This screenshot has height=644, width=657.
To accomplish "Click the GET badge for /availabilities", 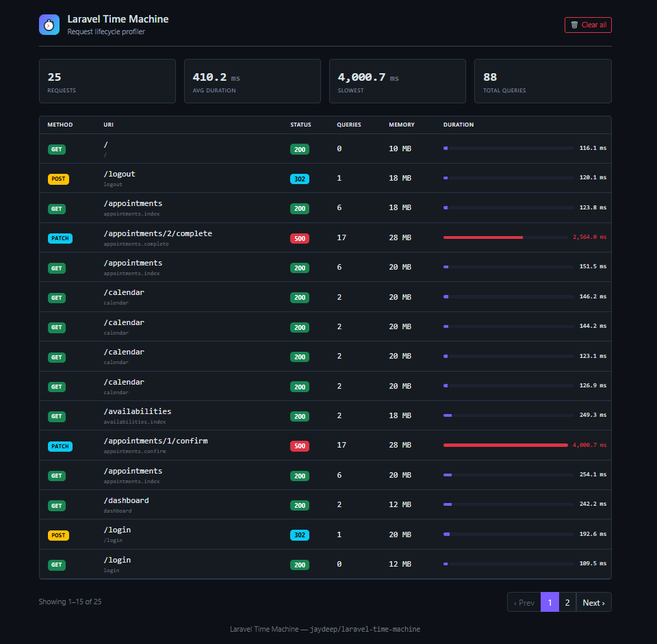I will click(x=57, y=417).
